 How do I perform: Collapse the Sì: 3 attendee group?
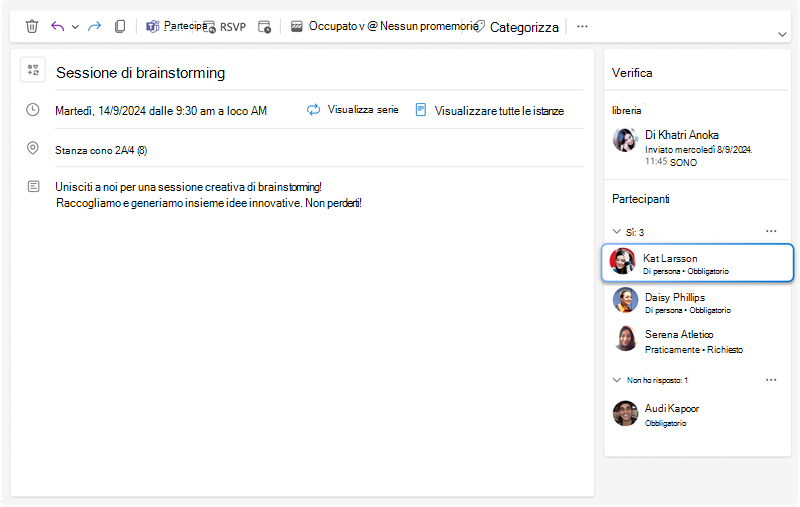click(x=617, y=232)
